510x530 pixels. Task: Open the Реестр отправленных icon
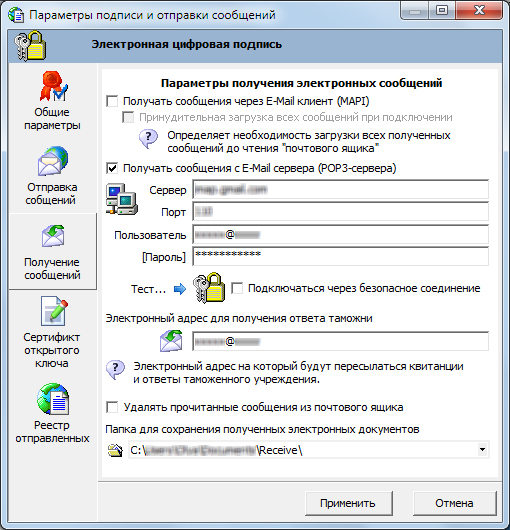[x=53, y=399]
